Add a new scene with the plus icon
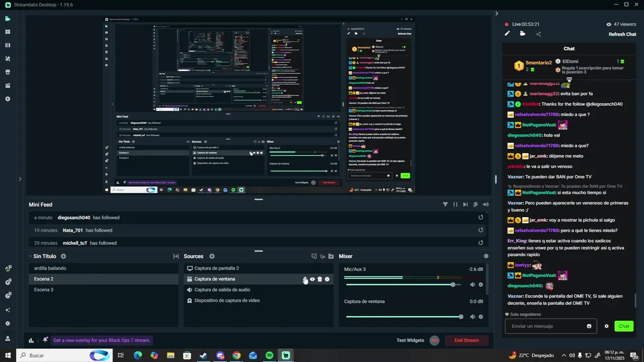The height and width of the screenshot is (362, 644). (x=63, y=256)
